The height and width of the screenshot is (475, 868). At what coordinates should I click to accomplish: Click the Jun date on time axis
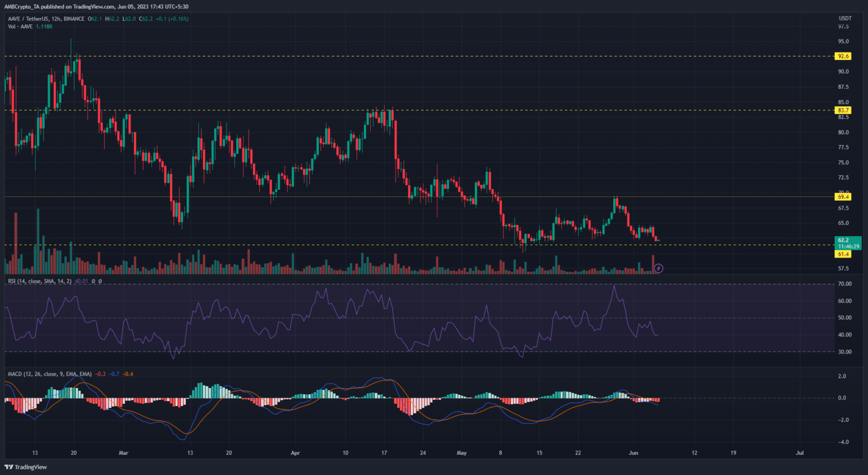(633, 453)
